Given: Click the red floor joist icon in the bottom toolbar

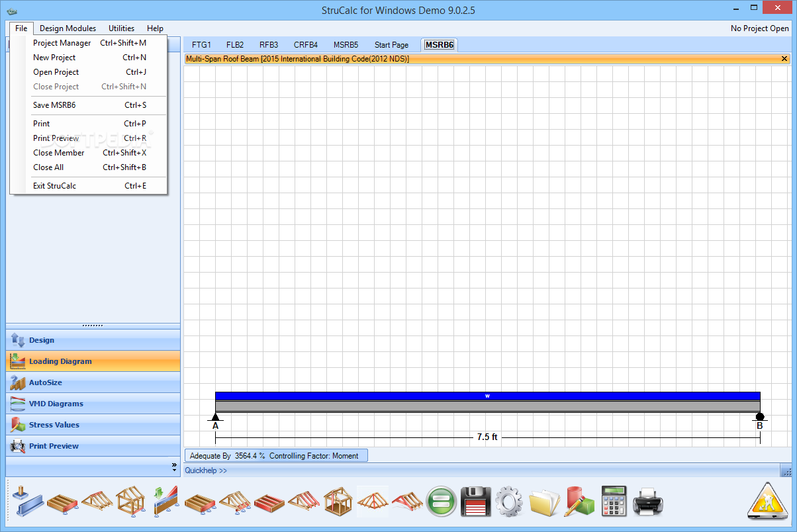Looking at the screenshot, I should pos(269,502).
